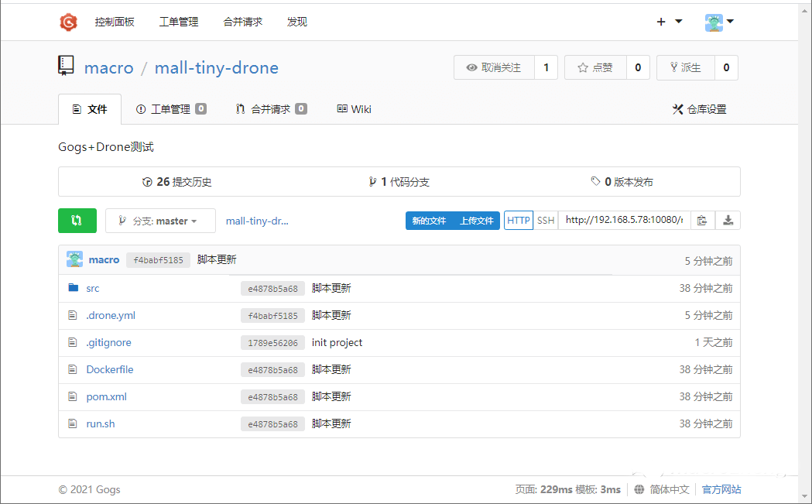The image size is (812, 504).
Task: Click the file icon beside pom.xml
Action: [x=73, y=396]
